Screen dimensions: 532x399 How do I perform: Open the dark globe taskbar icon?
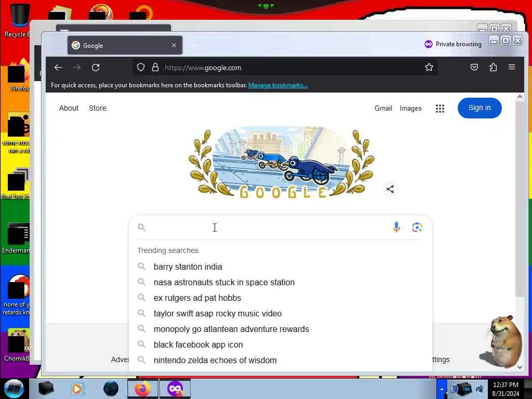(111, 389)
